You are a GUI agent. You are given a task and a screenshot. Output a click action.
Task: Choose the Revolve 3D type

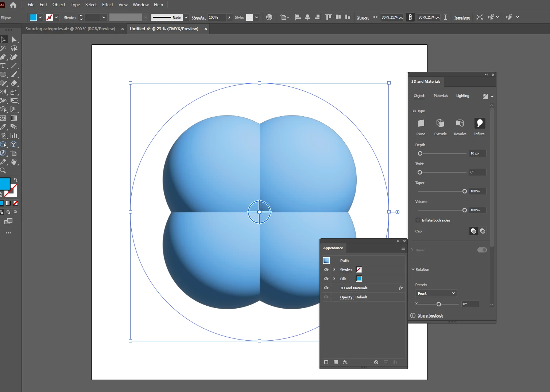(x=460, y=123)
